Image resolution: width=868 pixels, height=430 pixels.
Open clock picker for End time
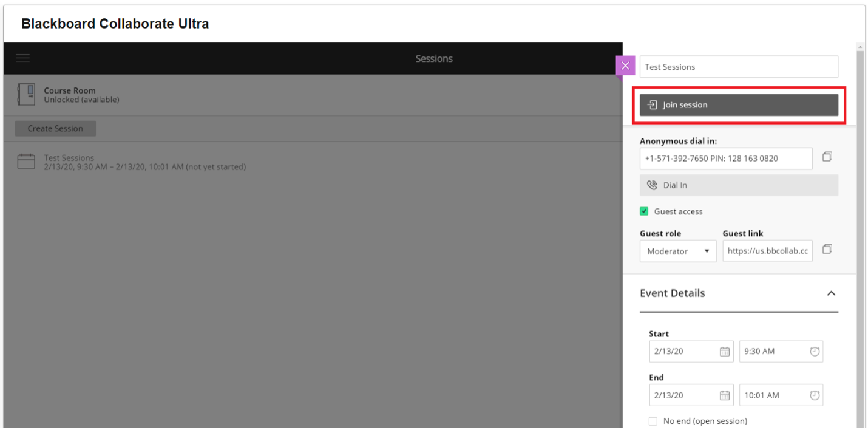(x=815, y=395)
